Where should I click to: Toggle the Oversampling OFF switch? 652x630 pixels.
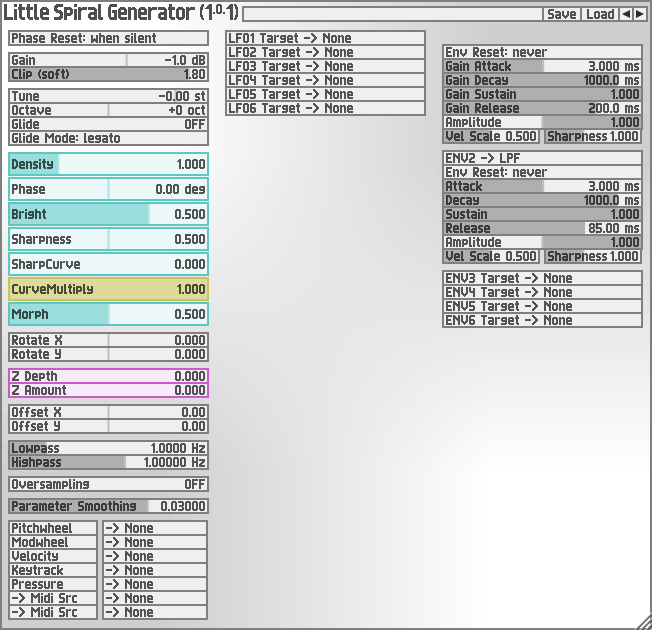[x=108, y=484]
